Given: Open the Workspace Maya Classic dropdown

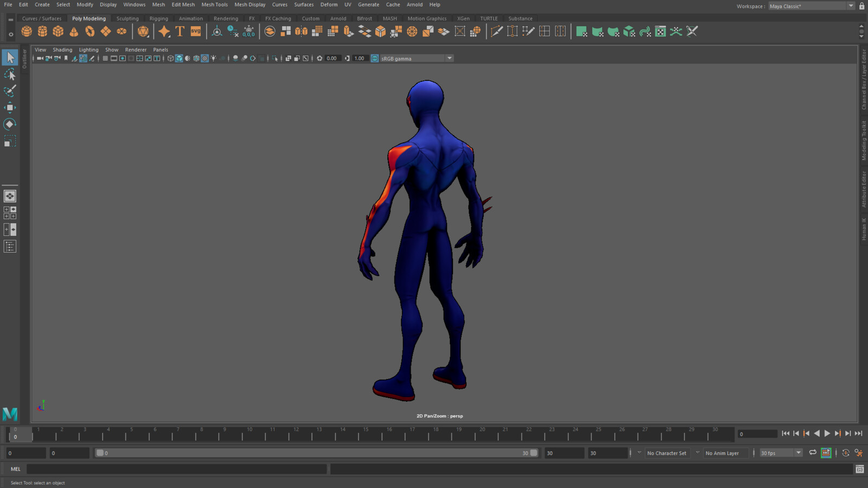Looking at the screenshot, I should pos(811,6).
